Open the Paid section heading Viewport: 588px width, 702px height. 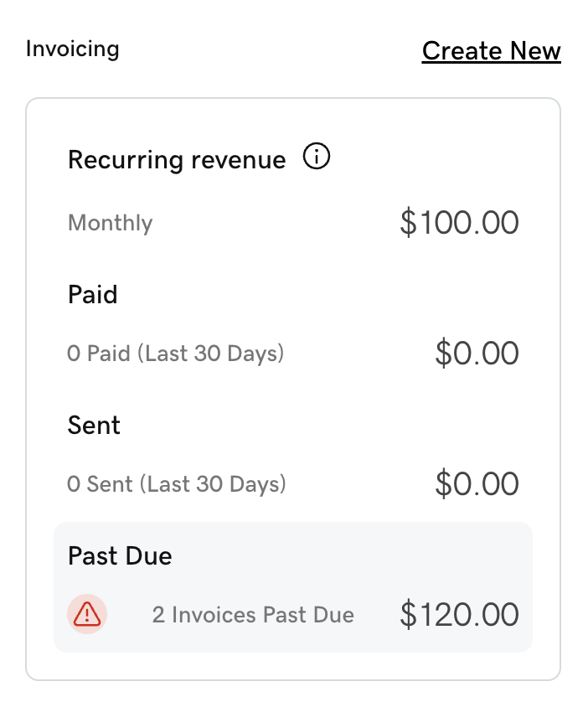(93, 295)
